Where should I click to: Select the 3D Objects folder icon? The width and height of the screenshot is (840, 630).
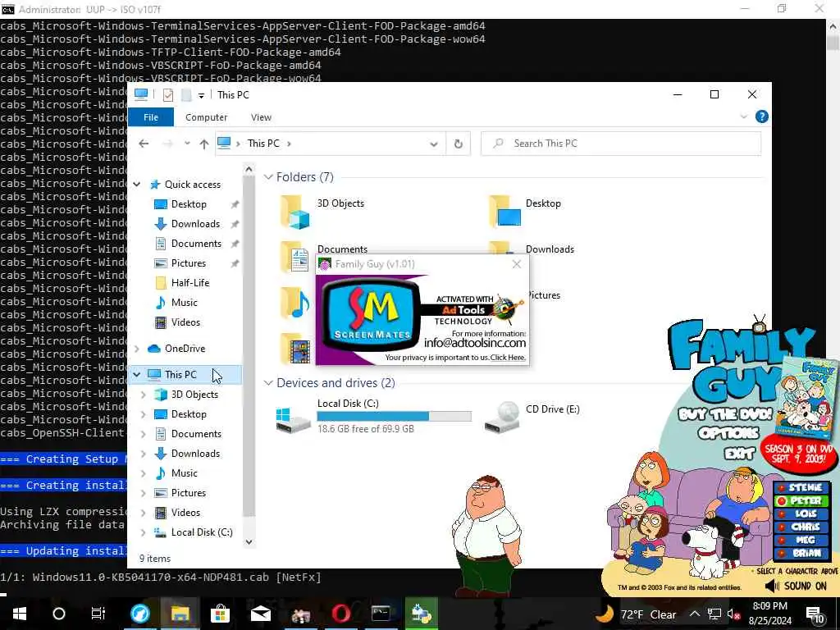294,212
